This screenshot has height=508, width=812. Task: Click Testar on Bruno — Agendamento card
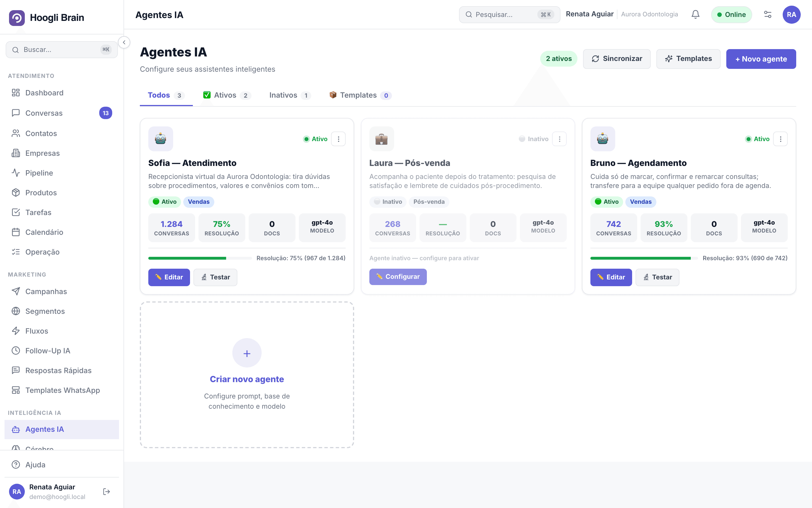pos(657,277)
